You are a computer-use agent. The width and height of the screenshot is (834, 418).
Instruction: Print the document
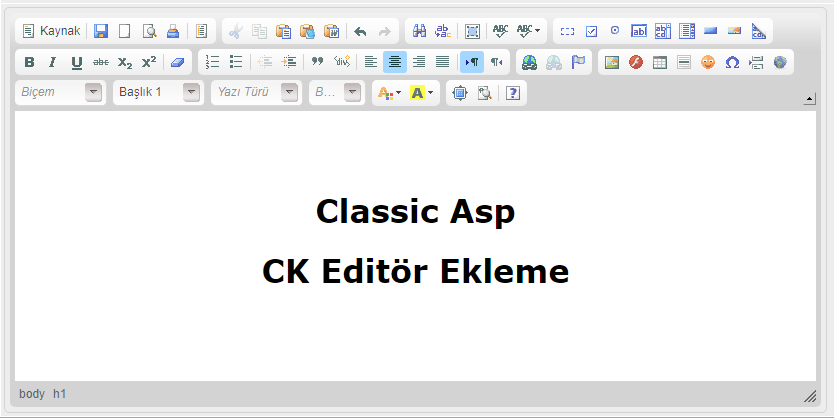[x=173, y=31]
